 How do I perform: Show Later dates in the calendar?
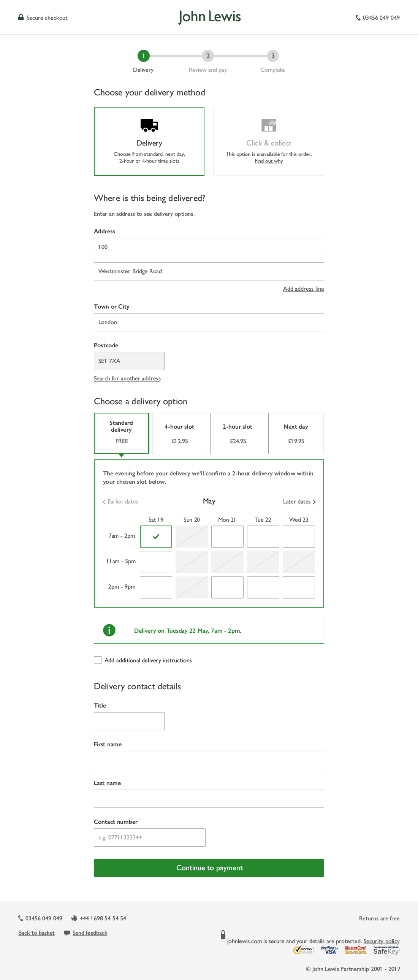pos(299,502)
